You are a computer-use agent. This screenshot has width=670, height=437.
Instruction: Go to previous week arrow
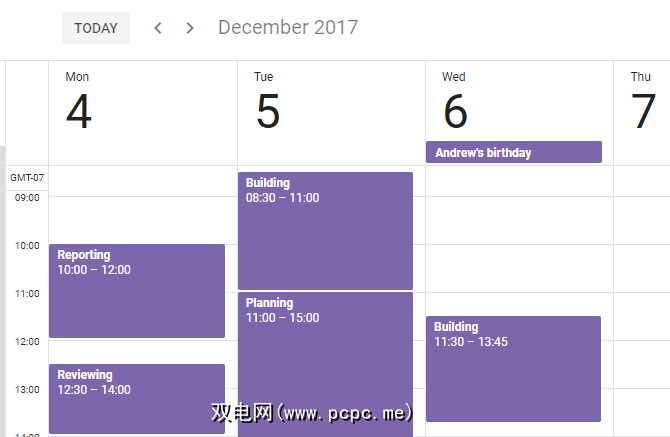tap(158, 28)
